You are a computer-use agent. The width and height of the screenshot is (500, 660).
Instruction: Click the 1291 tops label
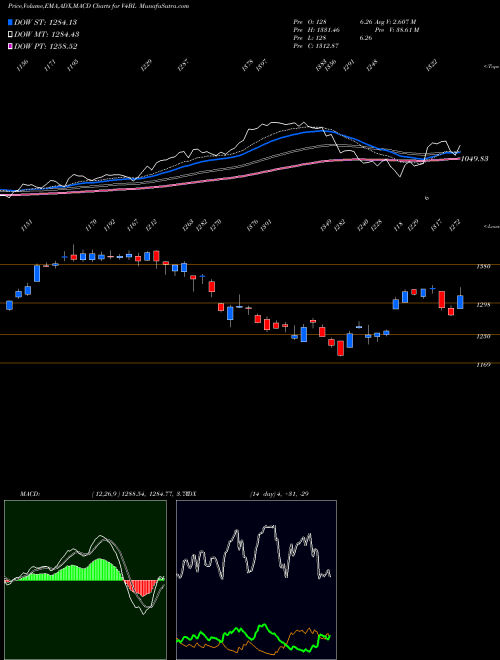tap(349, 65)
